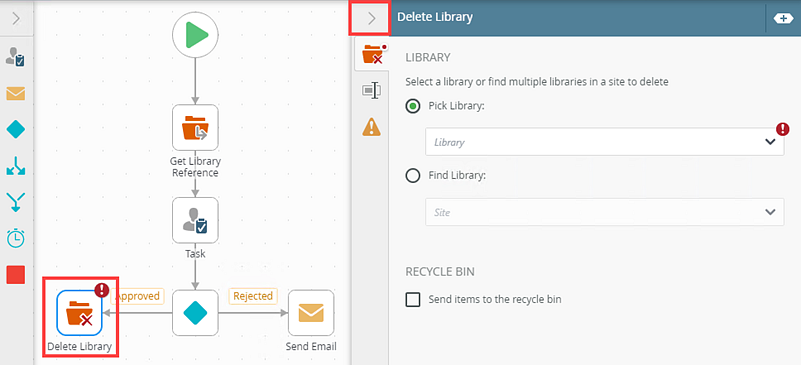
Task: Select the red End square in toolbox
Action: coord(16,274)
